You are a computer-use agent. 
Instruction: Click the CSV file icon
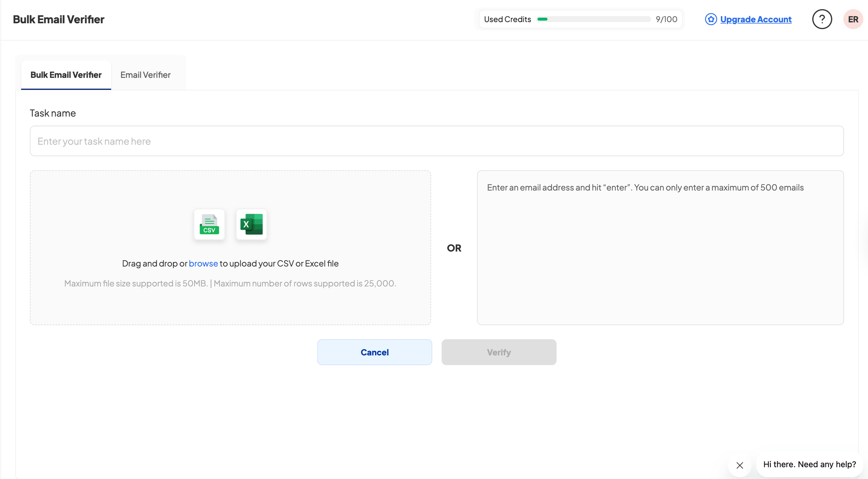(209, 225)
